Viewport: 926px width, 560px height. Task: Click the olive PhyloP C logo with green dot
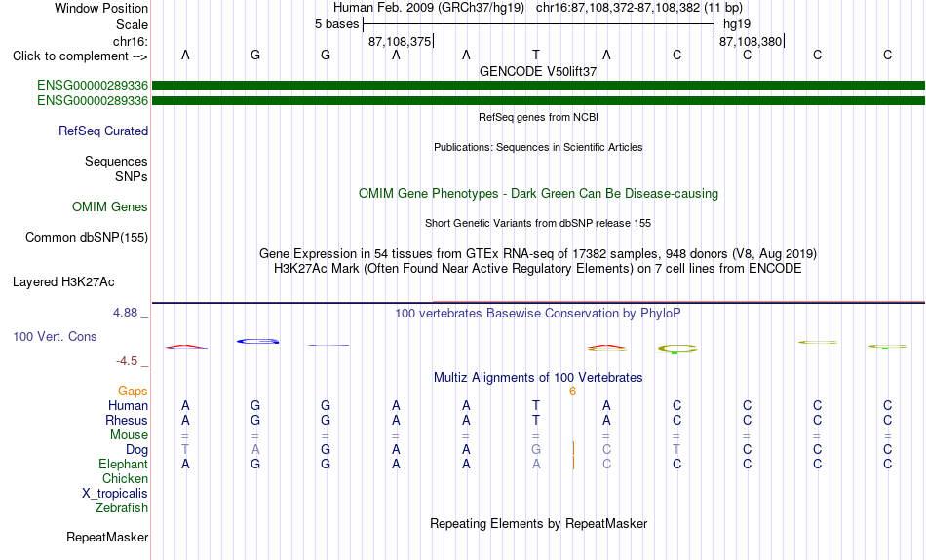coord(676,349)
